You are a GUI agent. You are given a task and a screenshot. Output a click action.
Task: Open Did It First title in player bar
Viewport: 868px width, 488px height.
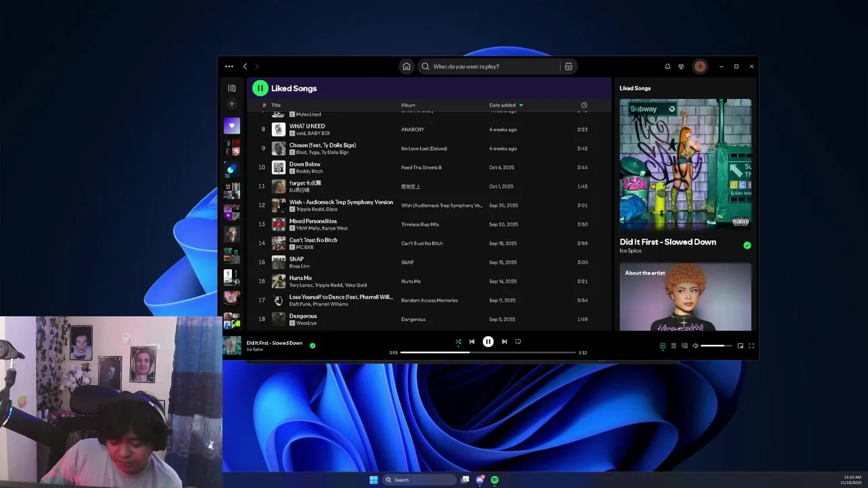[275, 343]
